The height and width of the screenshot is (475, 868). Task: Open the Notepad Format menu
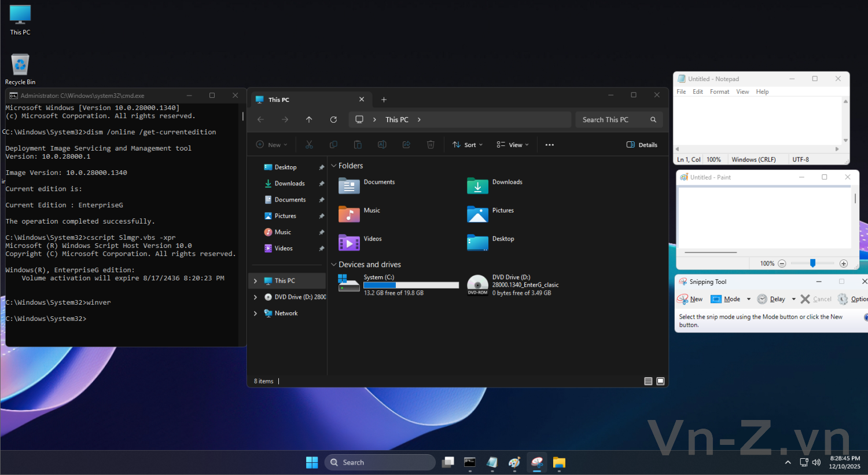719,92
